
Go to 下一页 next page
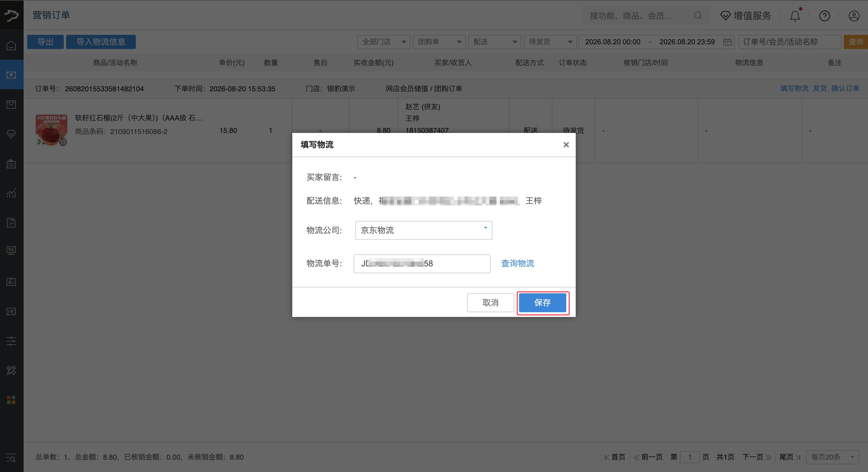pyautogui.click(x=757, y=457)
